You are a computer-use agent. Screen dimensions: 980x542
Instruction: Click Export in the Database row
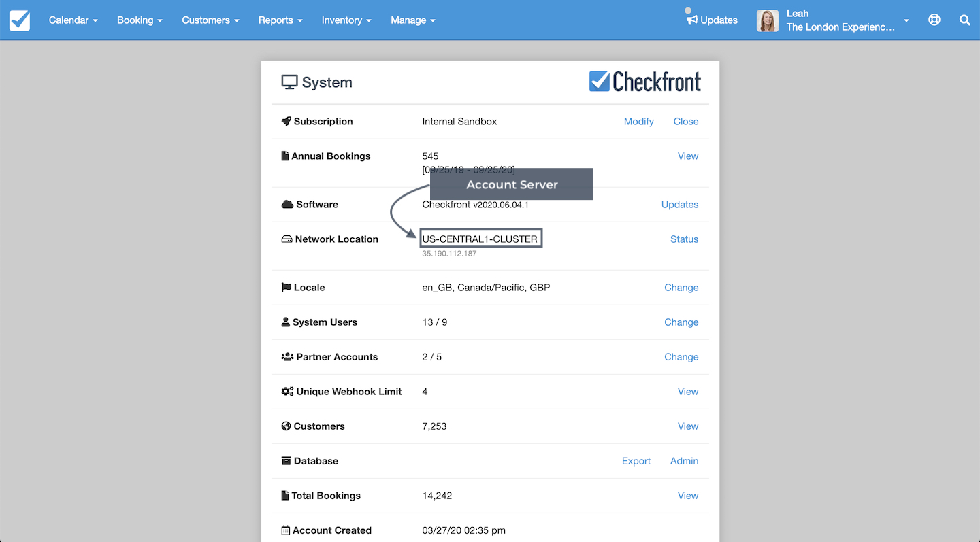[x=636, y=460]
